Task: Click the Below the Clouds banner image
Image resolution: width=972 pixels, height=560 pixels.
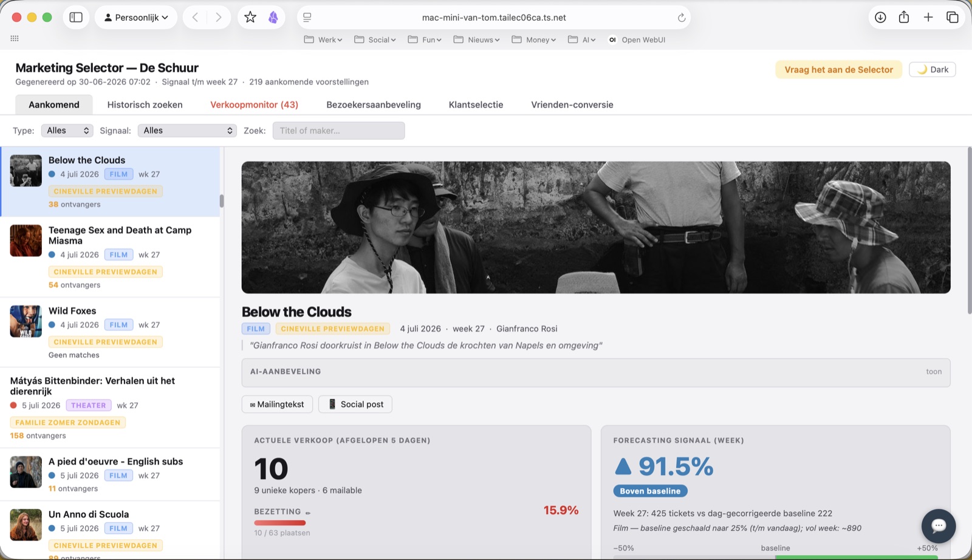Action: (596, 227)
